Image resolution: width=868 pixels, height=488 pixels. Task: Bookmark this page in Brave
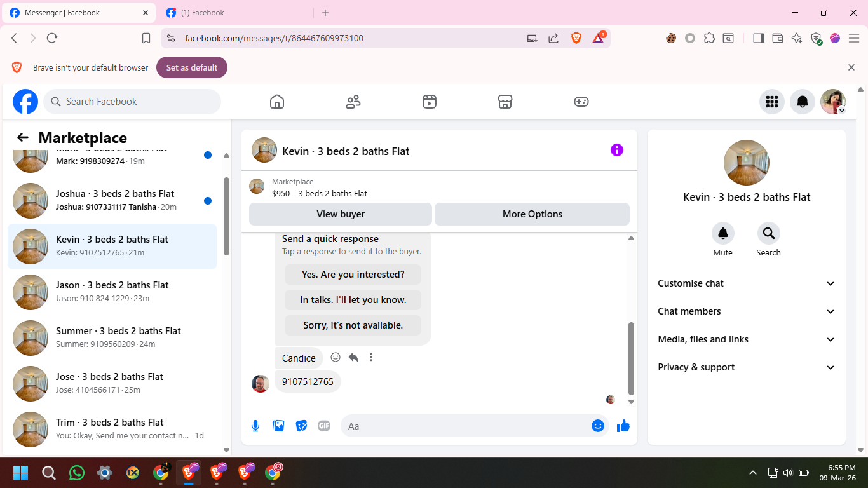coord(146,38)
